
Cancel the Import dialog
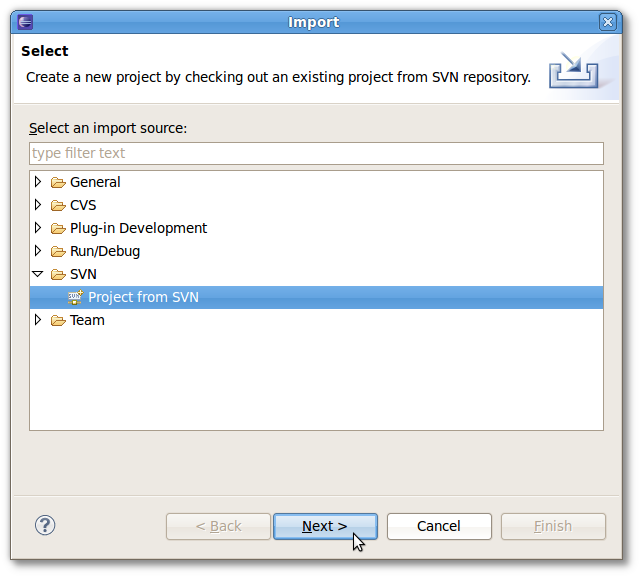(439, 526)
